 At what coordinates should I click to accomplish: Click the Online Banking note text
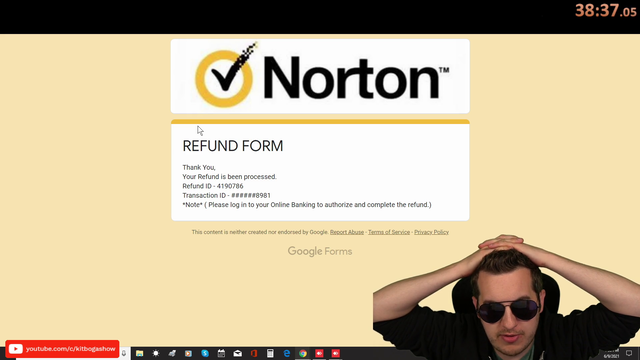click(307, 205)
